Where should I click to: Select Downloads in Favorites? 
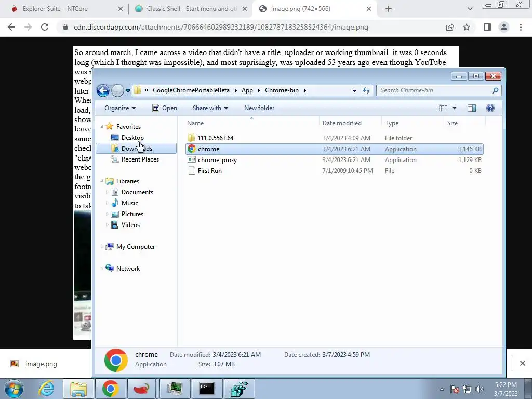pos(136,148)
